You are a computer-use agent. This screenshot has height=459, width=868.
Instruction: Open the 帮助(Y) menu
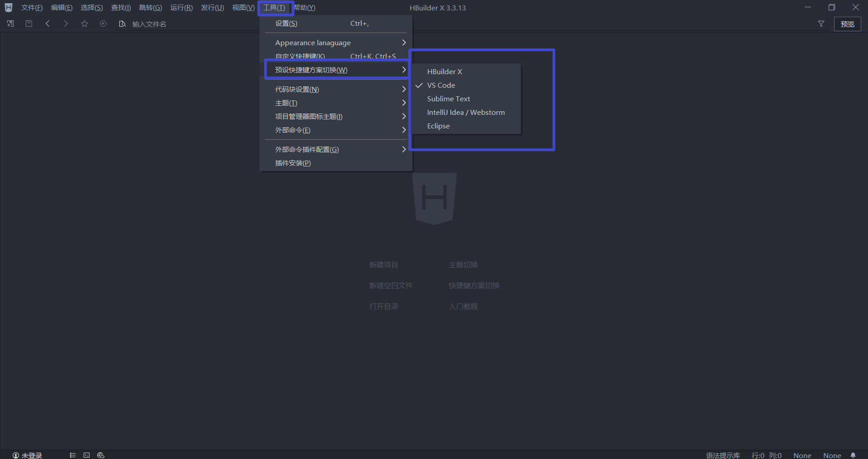pyautogui.click(x=305, y=8)
